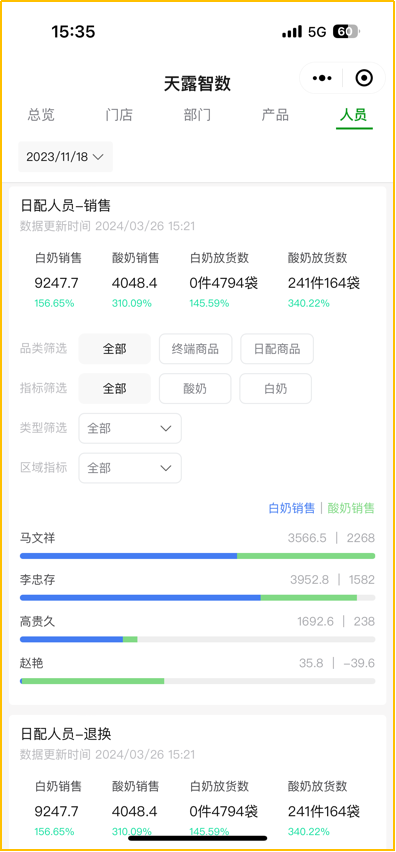Switch to the 门店 tab
This screenshot has height=852, width=396.
119,115
